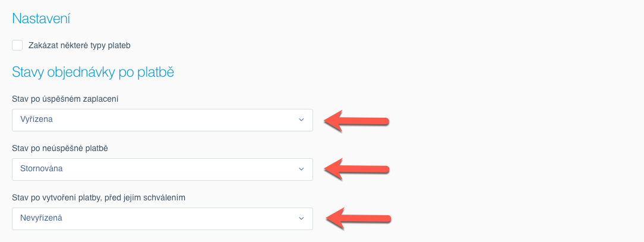Click the red arrow pointing at Nevyřízená dropdown
The width and height of the screenshot is (644, 242).
click(356, 218)
